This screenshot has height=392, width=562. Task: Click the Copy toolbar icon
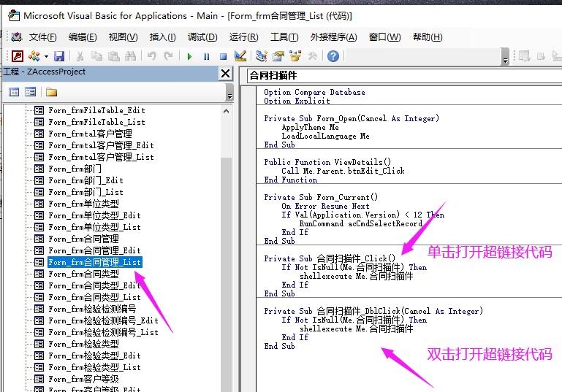point(96,56)
